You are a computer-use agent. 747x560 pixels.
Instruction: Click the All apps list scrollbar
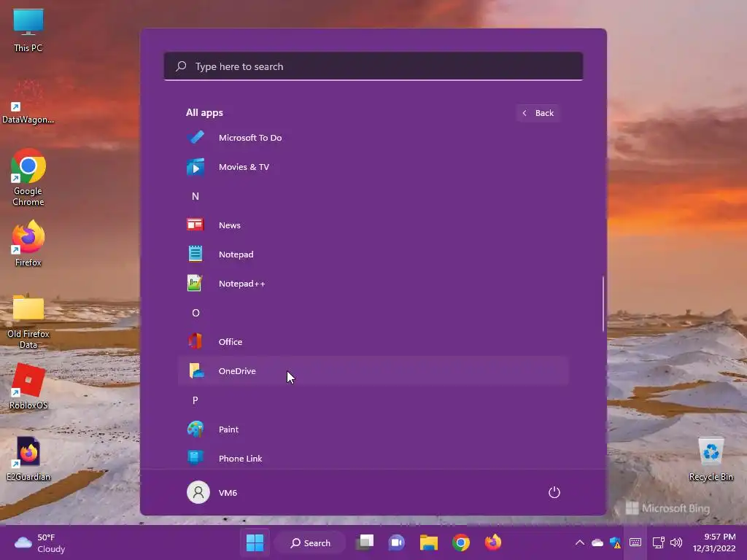point(603,303)
